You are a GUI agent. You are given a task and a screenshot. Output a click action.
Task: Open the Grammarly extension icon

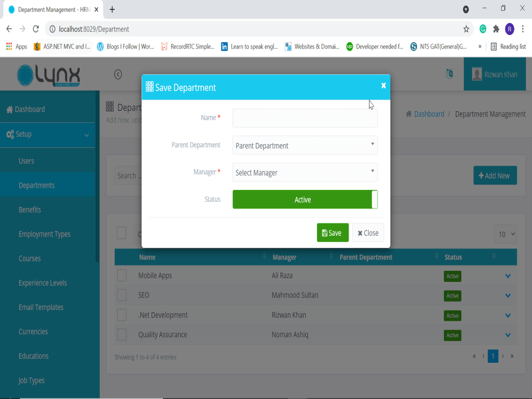pos(483,29)
